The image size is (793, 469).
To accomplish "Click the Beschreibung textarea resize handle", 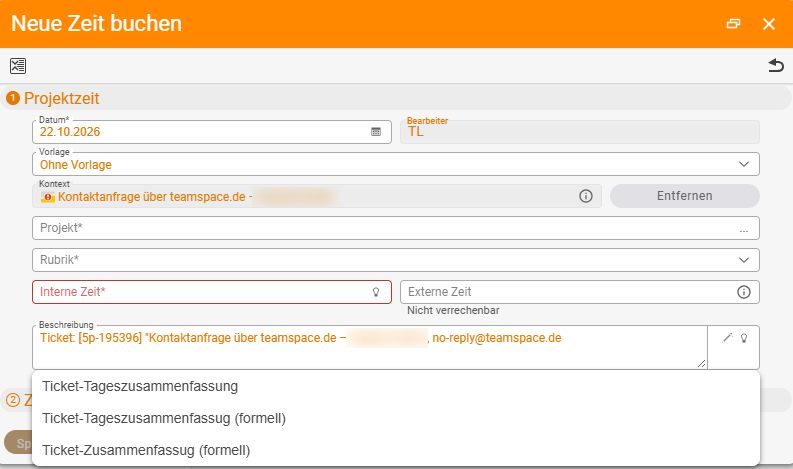I will click(701, 363).
